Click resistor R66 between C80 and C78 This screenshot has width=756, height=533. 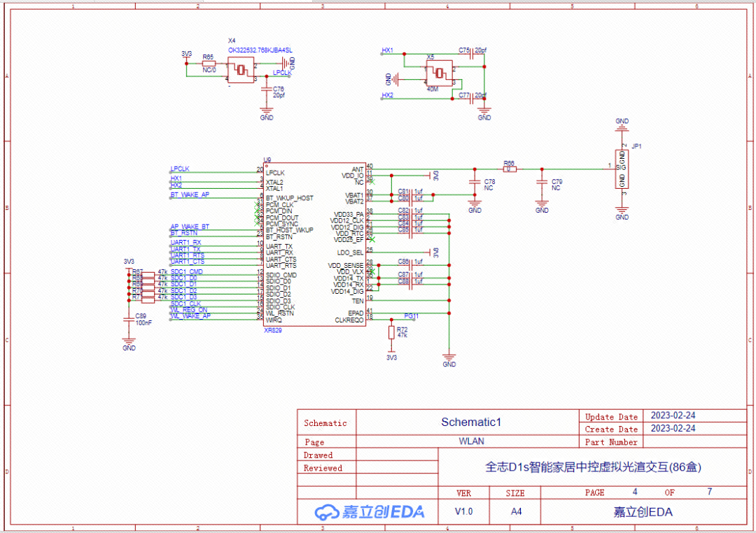click(511, 168)
